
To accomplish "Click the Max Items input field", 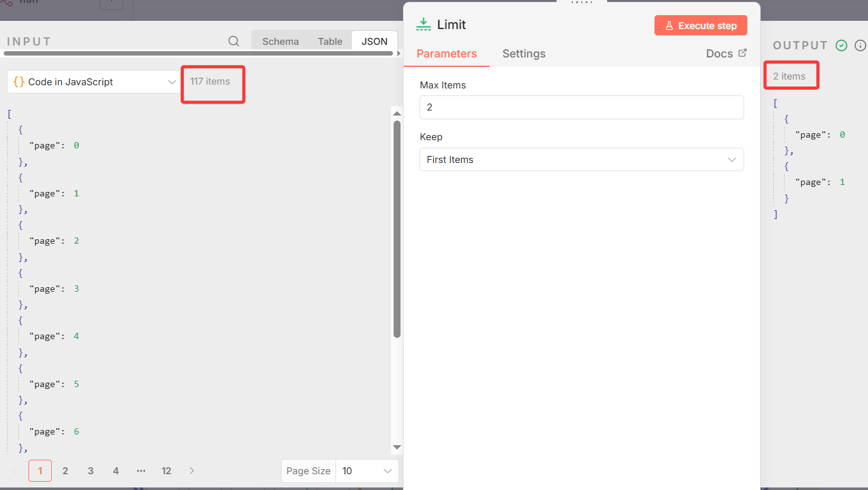I will (581, 107).
